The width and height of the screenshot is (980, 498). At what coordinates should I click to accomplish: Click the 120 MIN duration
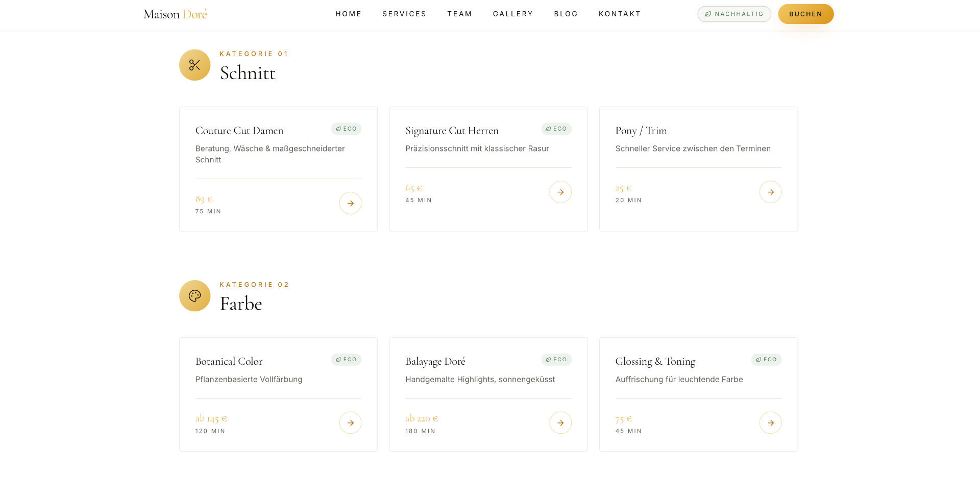210,431
